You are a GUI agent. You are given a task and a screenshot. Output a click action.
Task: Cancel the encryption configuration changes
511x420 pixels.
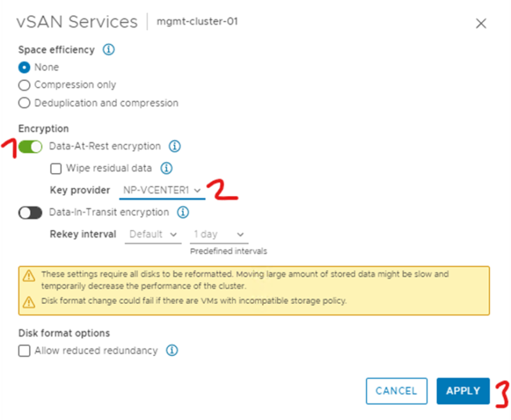coord(396,391)
